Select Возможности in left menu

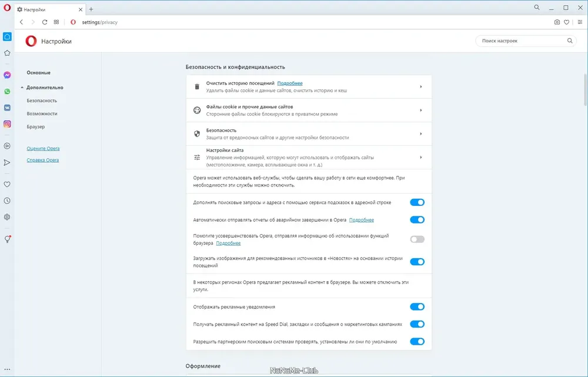pos(42,114)
